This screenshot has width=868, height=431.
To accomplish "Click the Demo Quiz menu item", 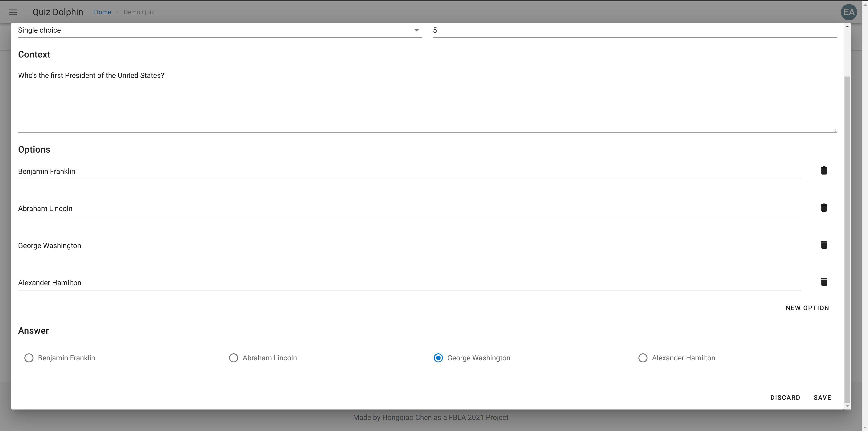I will pyautogui.click(x=139, y=11).
